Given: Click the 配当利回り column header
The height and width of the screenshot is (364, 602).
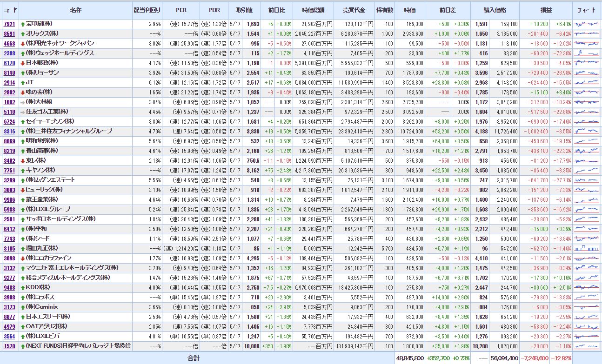Looking at the screenshot, I should 147,10.
